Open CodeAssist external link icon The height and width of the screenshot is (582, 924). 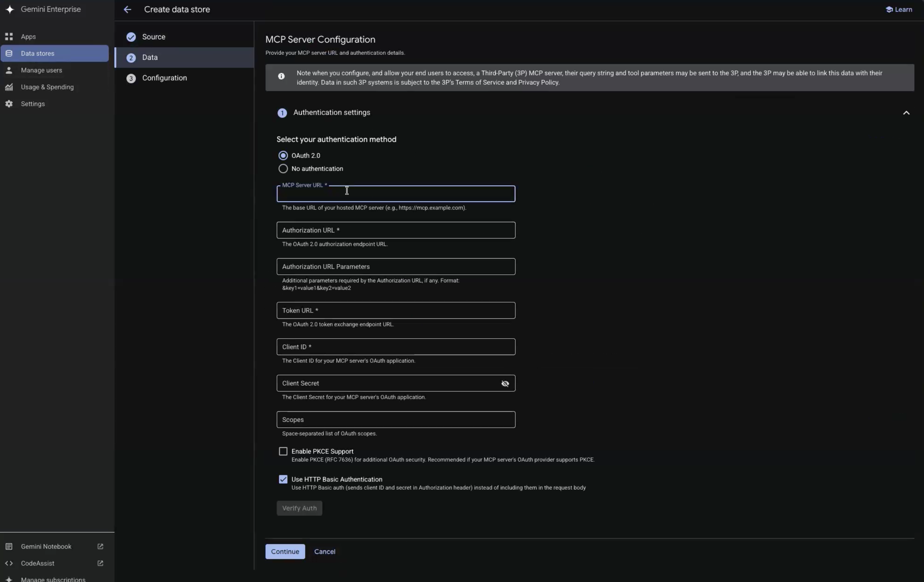click(x=100, y=563)
